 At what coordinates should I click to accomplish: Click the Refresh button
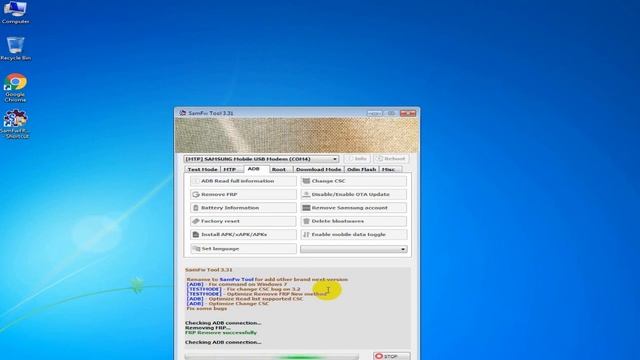(x=391, y=159)
